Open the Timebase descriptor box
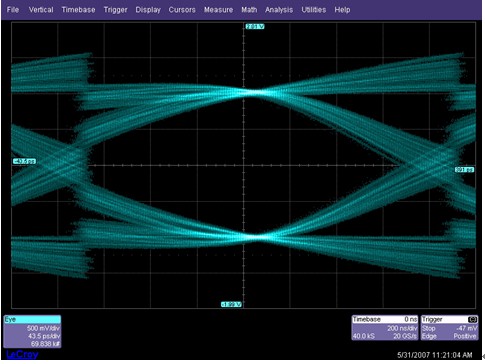This screenshot has width=485, height=364. tap(385, 328)
